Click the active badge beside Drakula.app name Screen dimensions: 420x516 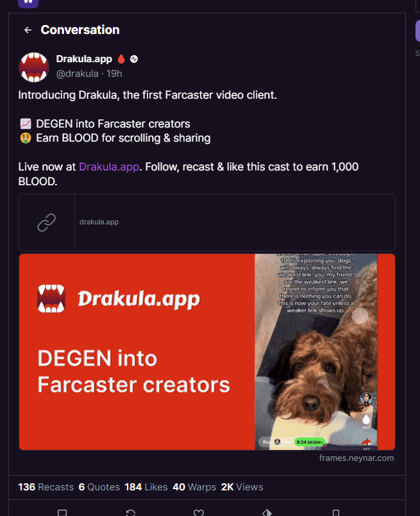[134, 59]
